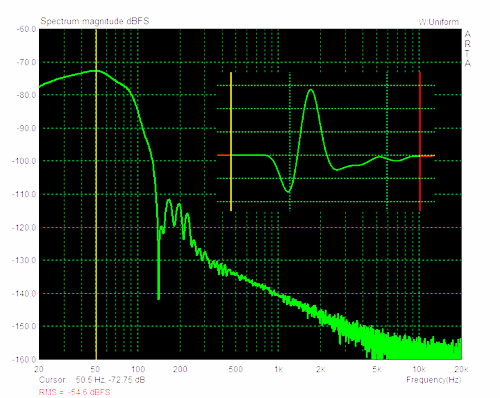The image size is (500, 398).
Task: Click the Frequency(Hz) axis label
Action: pos(434,380)
